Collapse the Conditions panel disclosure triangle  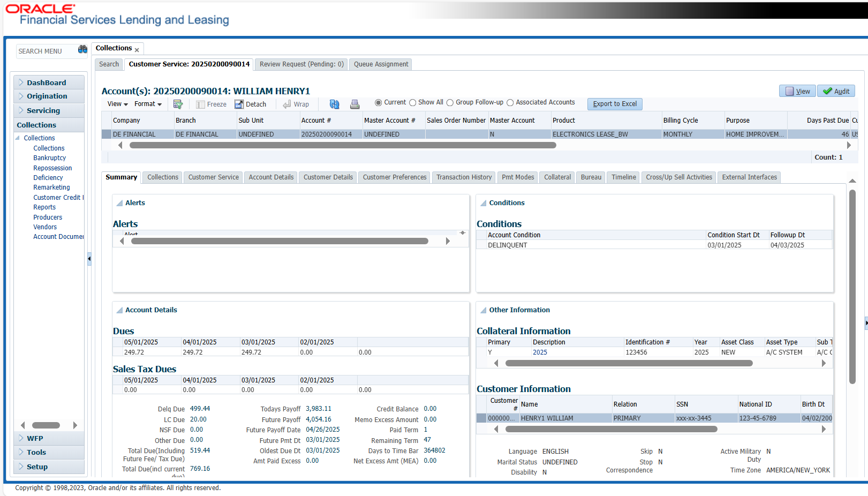pos(483,203)
